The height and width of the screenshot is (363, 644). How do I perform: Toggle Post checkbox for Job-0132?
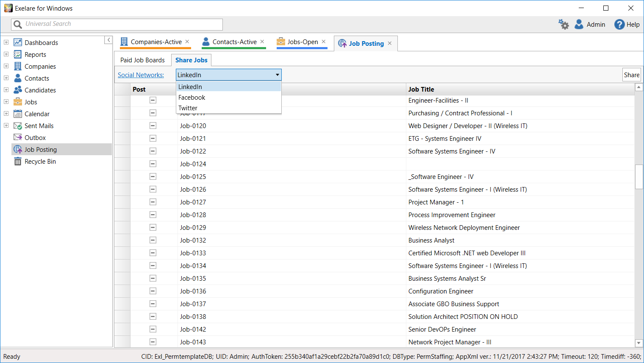click(153, 240)
